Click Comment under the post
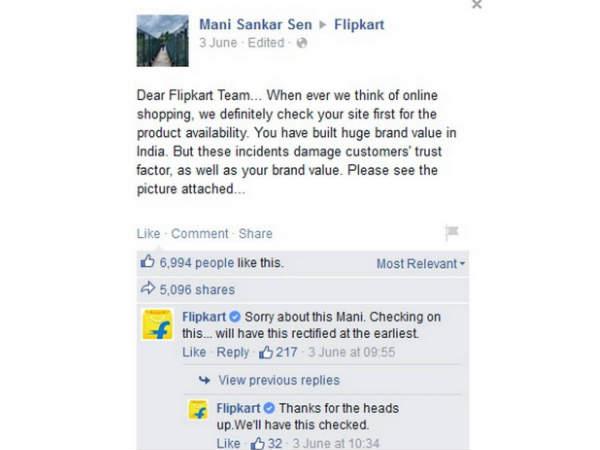The width and height of the screenshot is (600, 450). [x=199, y=234]
